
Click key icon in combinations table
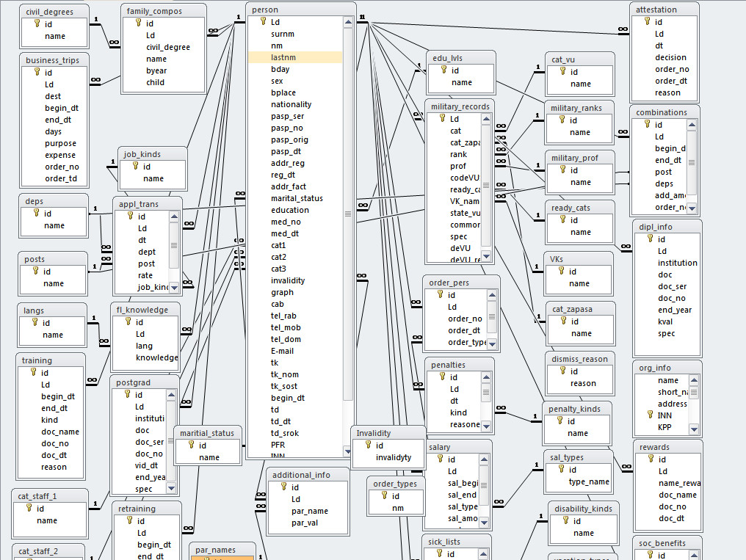(x=648, y=124)
